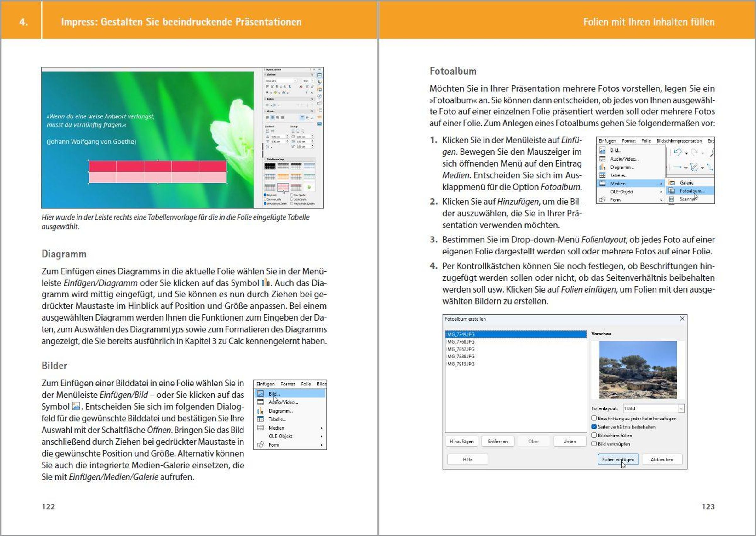Select IMG_7862.JPG in the file list

460,349
